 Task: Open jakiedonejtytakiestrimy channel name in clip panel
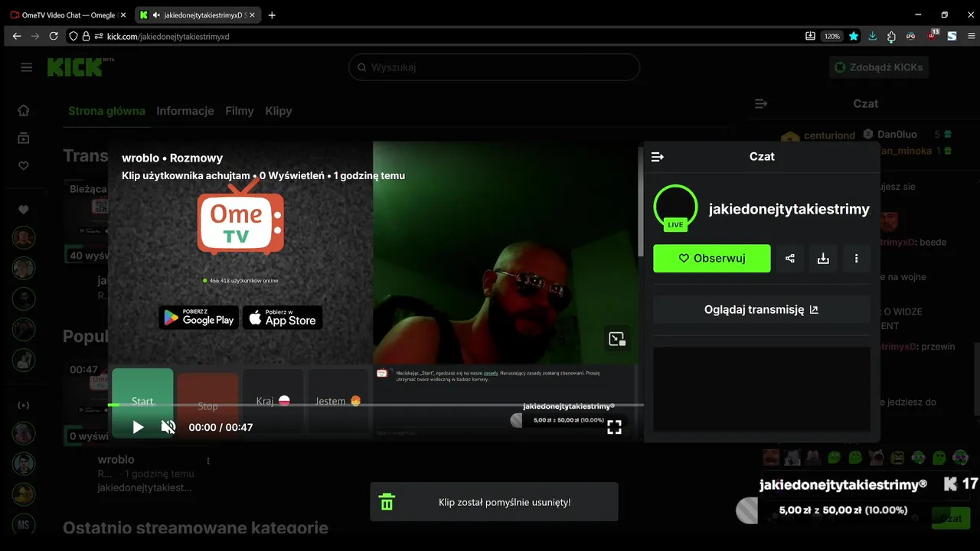point(789,209)
